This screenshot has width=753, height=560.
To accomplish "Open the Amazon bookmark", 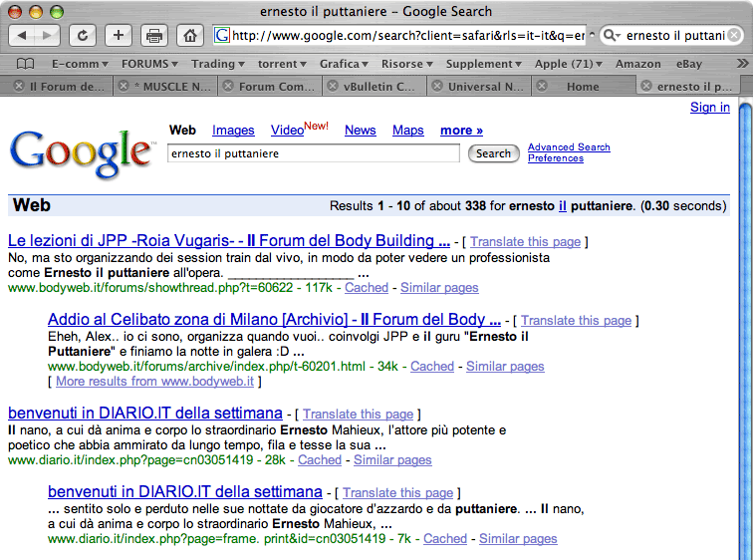I will click(x=637, y=64).
